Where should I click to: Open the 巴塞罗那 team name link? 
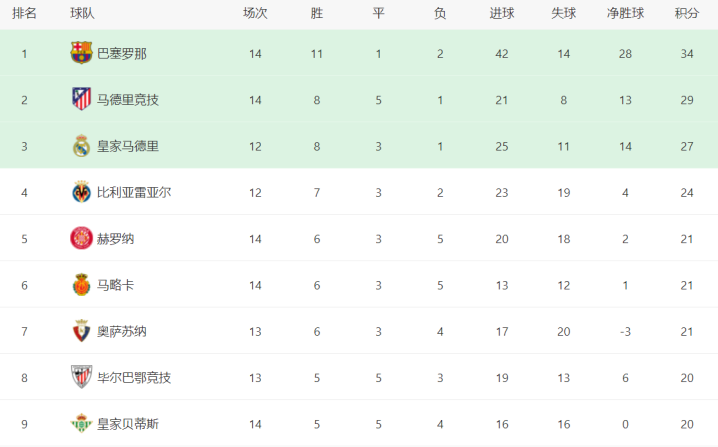[122, 54]
